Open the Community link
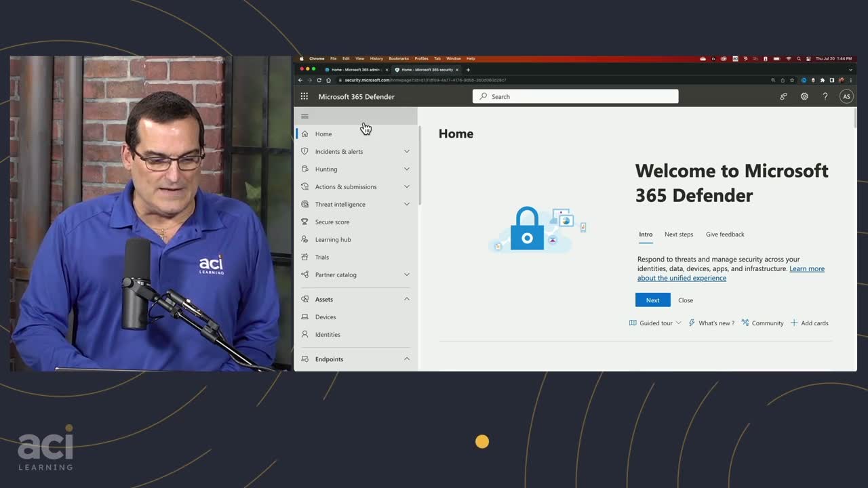868x488 pixels. pos(762,323)
